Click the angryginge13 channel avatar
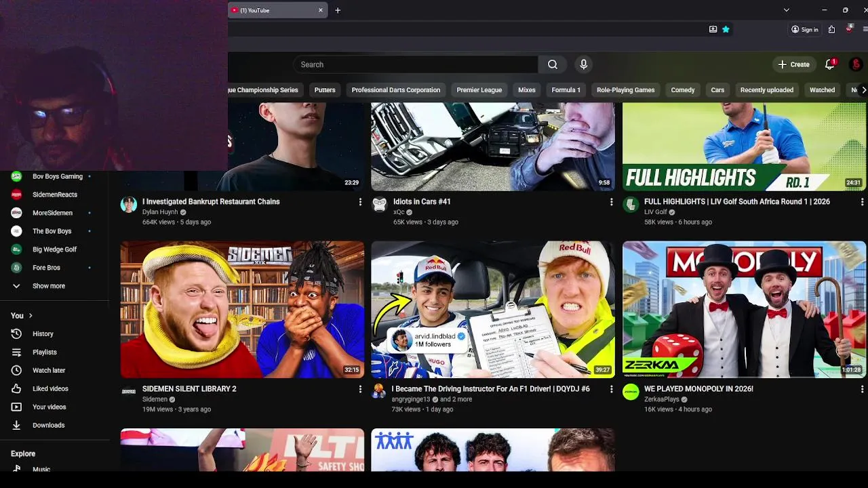Image resolution: width=868 pixels, height=488 pixels. (380, 392)
